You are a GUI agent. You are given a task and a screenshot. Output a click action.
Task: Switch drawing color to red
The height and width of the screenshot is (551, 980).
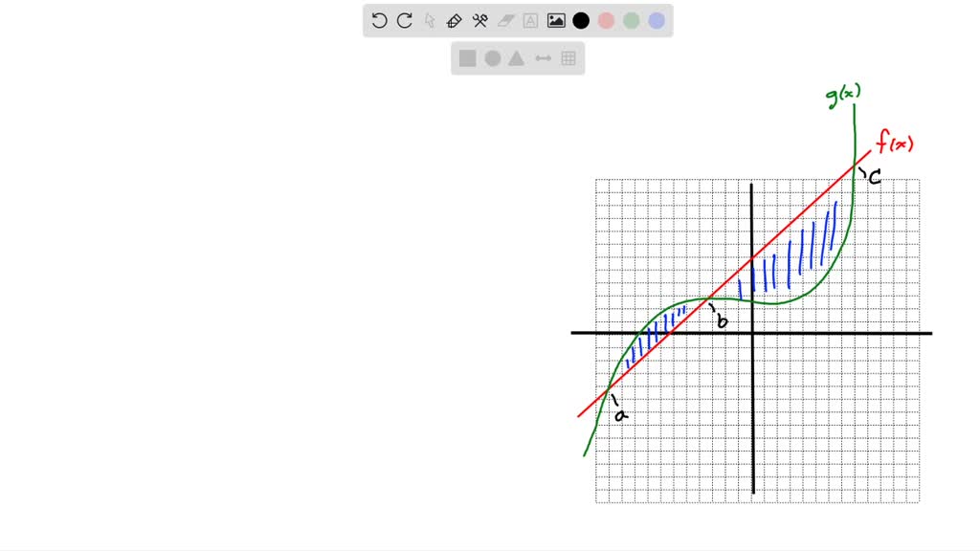[x=606, y=20]
